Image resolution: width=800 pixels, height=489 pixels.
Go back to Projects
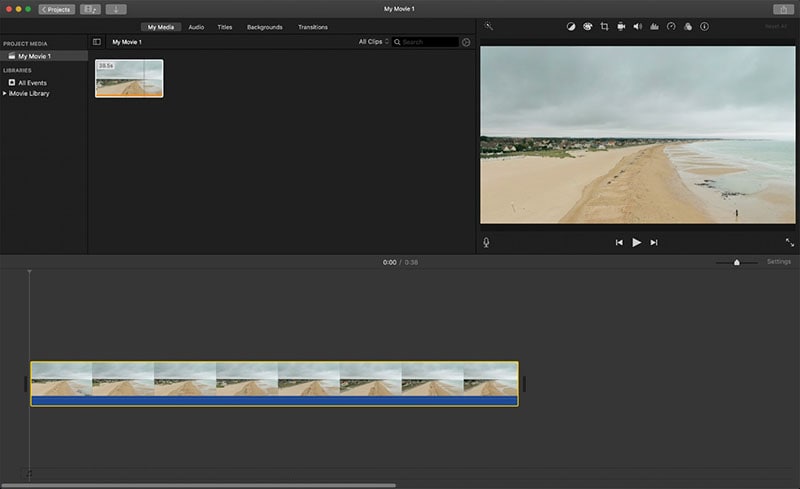pyautogui.click(x=57, y=9)
